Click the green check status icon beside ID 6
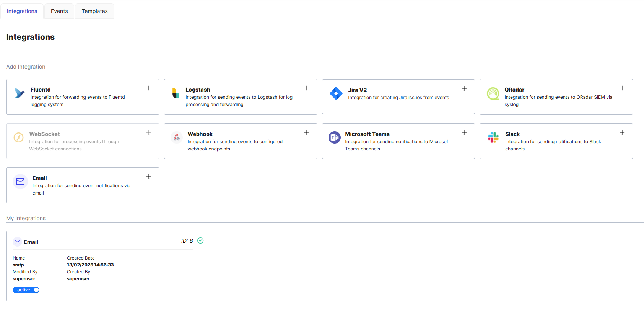 click(x=200, y=240)
